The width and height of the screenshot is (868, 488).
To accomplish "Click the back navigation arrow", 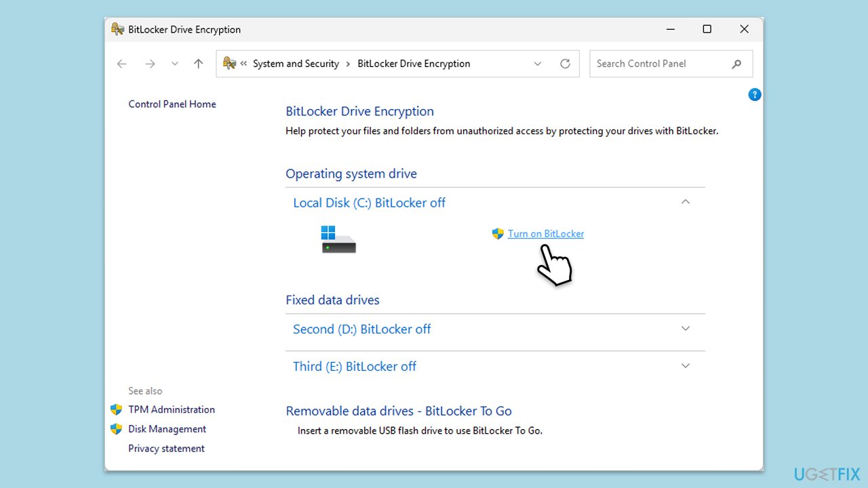I will tap(121, 63).
